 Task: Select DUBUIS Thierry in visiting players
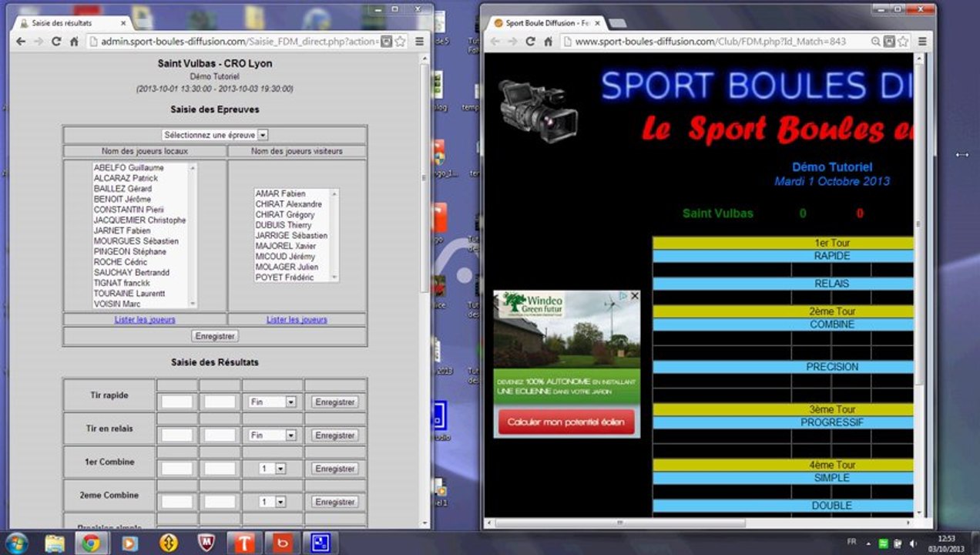click(x=284, y=225)
